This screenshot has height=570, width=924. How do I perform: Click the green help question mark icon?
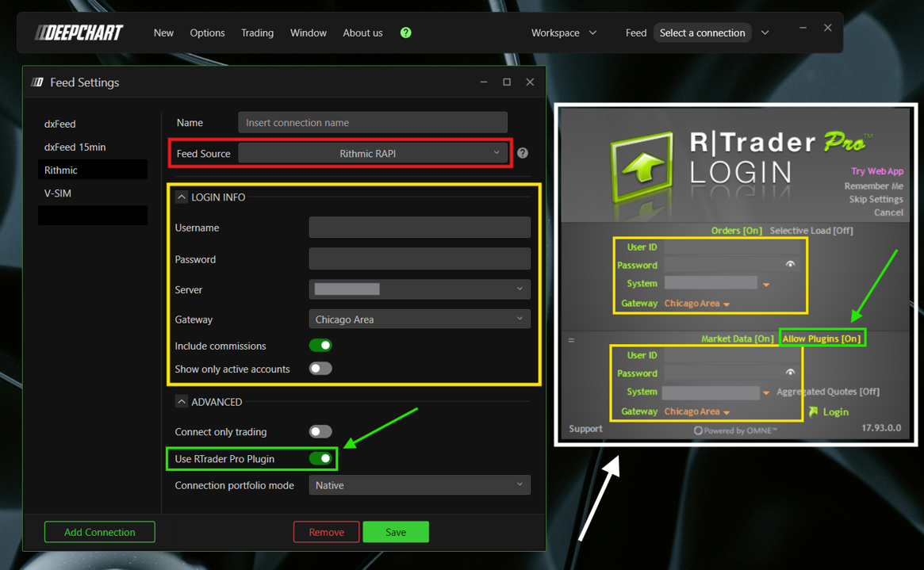(405, 33)
